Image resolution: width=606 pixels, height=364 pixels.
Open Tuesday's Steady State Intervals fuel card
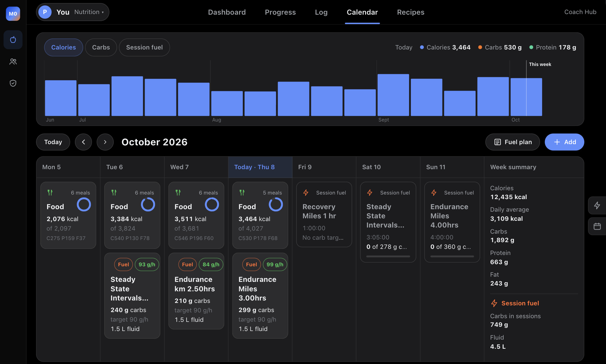point(132,296)
